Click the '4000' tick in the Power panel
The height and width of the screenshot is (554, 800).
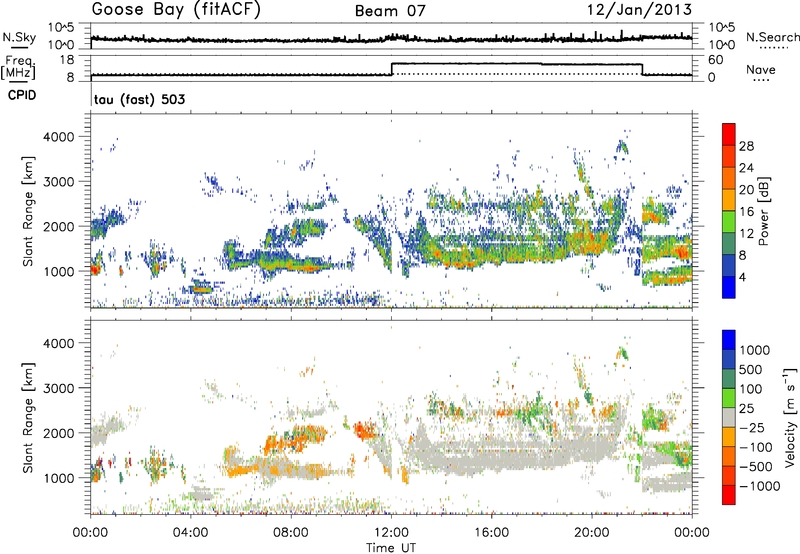coord(59,137)
